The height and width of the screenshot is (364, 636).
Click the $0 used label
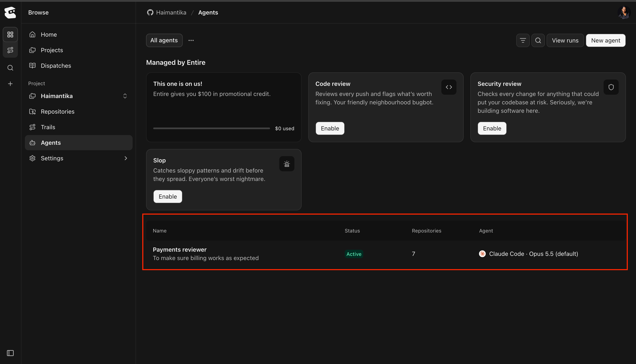285,129
